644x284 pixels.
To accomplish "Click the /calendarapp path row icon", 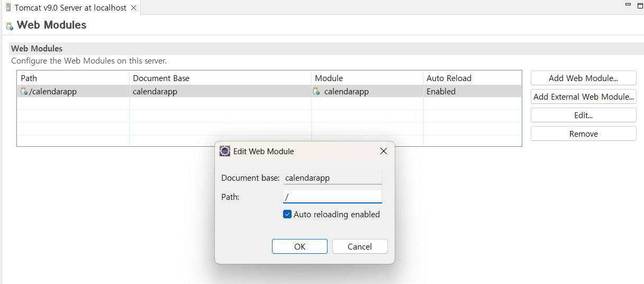I will 24,92.
